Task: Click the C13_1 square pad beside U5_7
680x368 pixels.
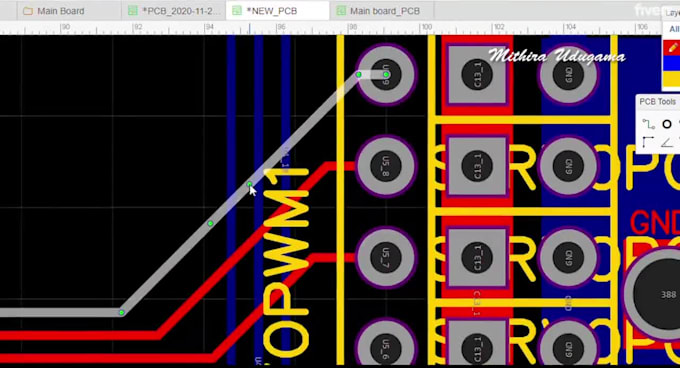Action: click(477, 258)
